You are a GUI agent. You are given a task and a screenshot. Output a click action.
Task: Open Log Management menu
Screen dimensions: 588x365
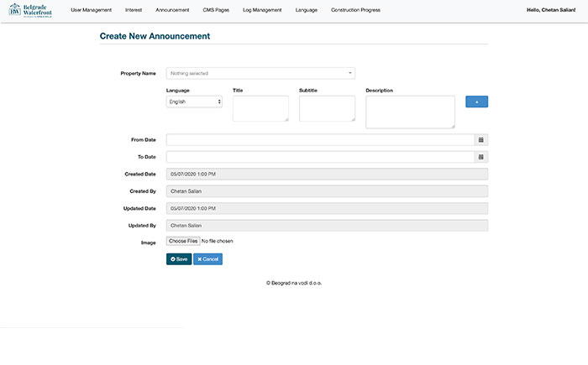[x=262, y=10]
